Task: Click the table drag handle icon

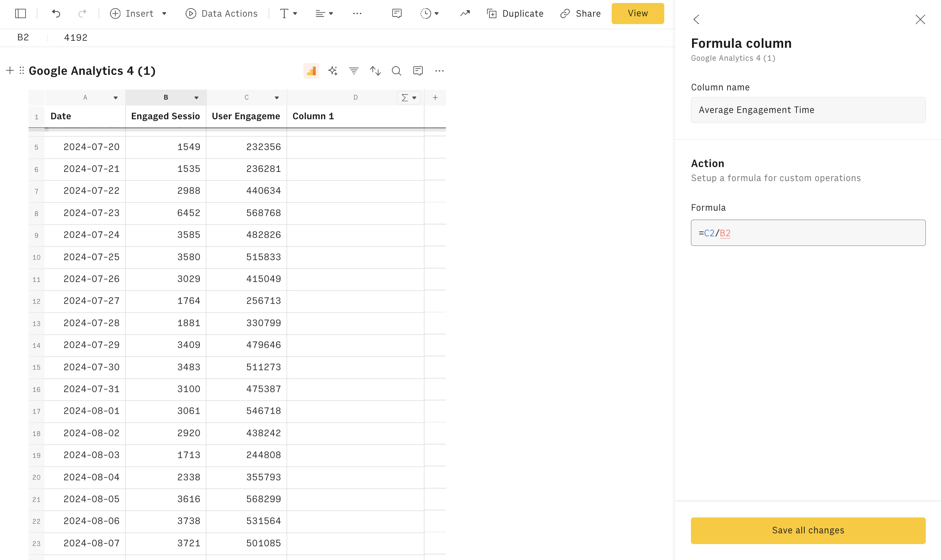Action: tap(22, 71)
